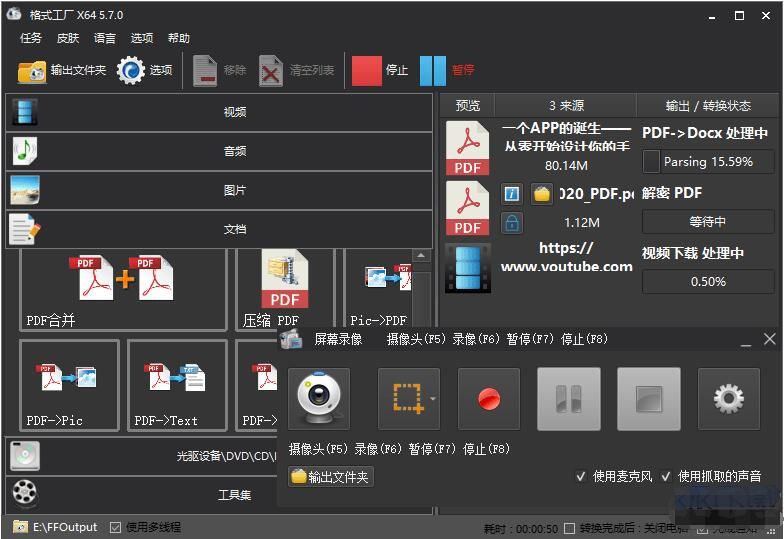
Task: Toggle 使用麦克风 microphone option
Action: tap(581, 477)
